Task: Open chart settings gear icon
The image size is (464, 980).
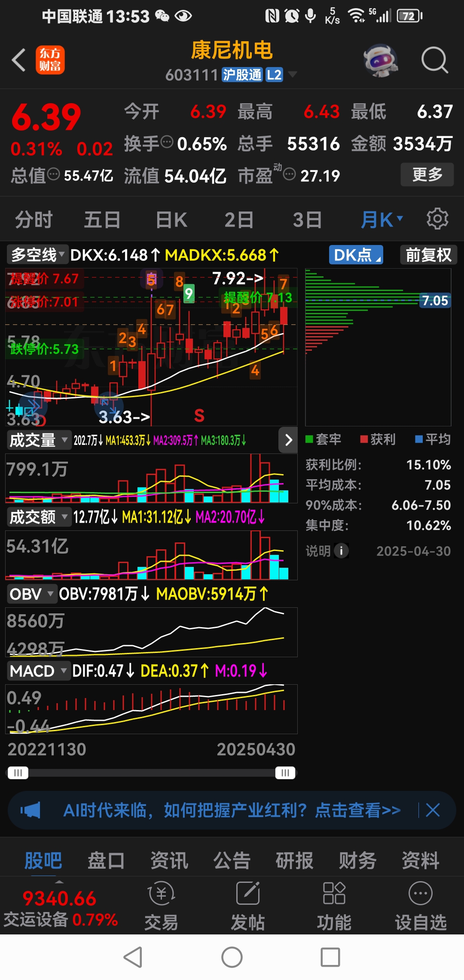Action: [x=437, y=219]
